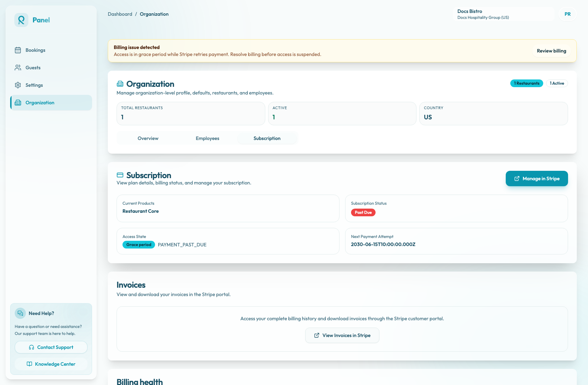Switch to the Employees tab
Viewport: 588px width, 385px height.
coord(208,138)
